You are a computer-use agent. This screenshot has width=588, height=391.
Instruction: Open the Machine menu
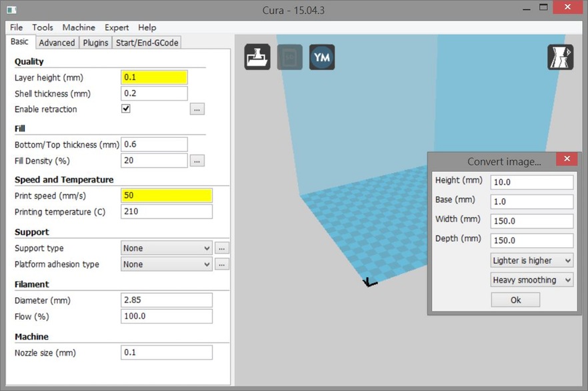(x=79, y=27)
